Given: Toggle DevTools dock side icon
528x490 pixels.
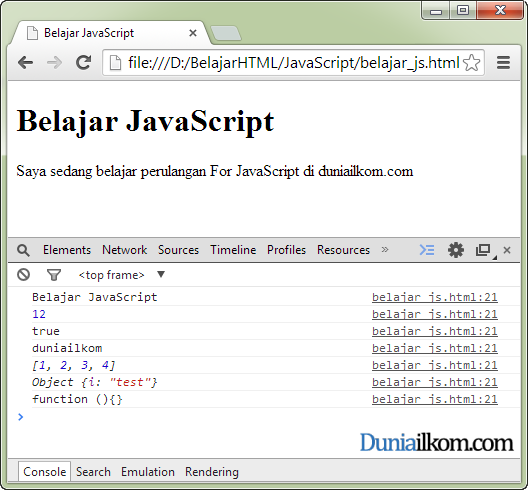Looking at the screenshot, I should click(484, 250).
